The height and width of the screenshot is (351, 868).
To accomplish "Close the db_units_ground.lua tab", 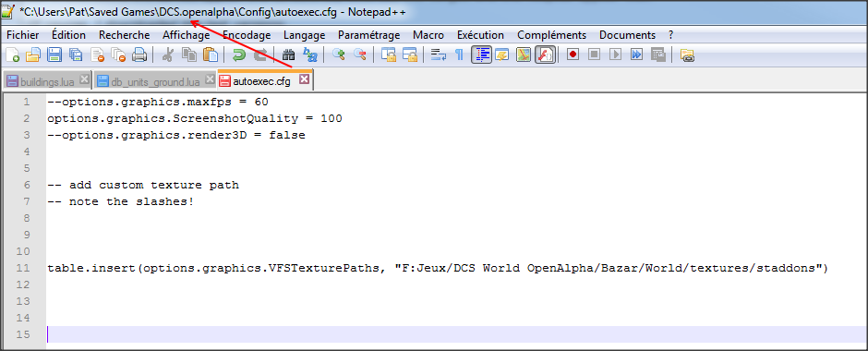I will tap(210, 79).
